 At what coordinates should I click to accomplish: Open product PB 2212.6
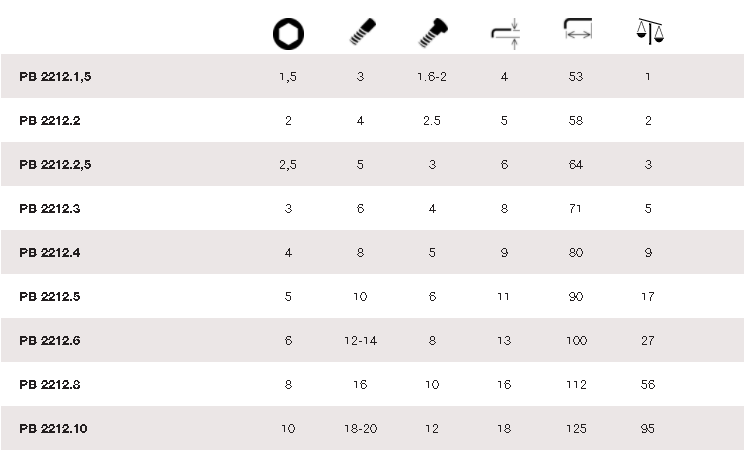(49, 341)
